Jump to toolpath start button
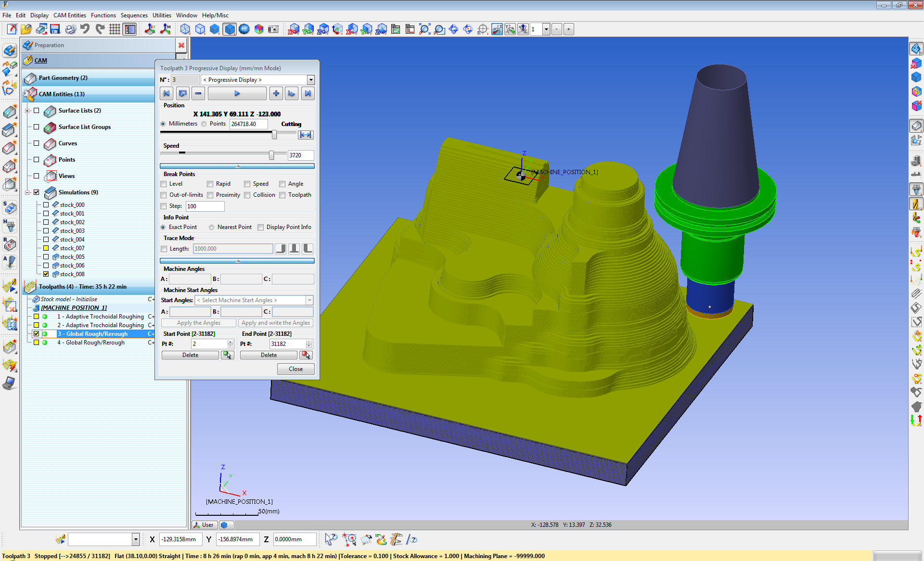The image size is (924, 561). [x=167, y=94]
